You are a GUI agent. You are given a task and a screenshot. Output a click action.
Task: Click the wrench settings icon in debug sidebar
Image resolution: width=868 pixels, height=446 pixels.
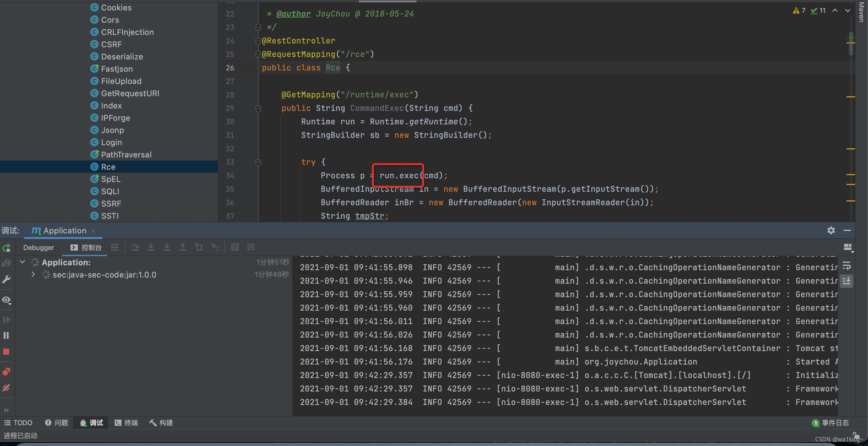tap(6, 279)
